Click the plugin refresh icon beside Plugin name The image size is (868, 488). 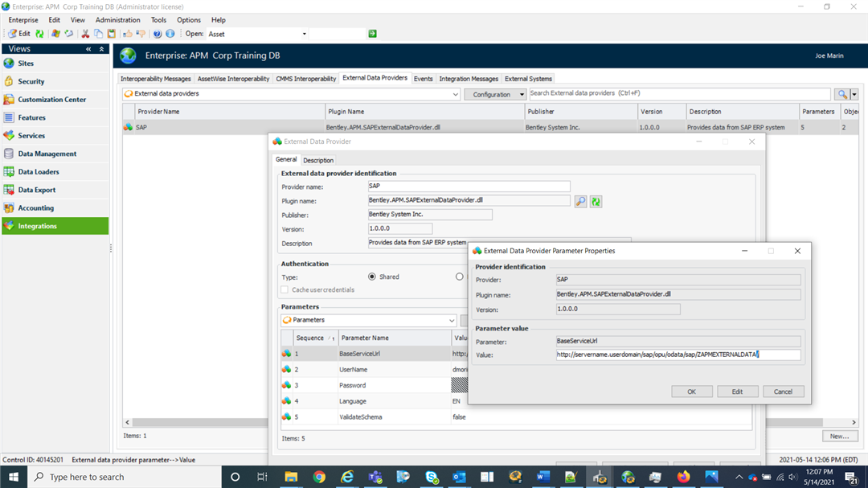pyautogui.click(x=596, y=202)
